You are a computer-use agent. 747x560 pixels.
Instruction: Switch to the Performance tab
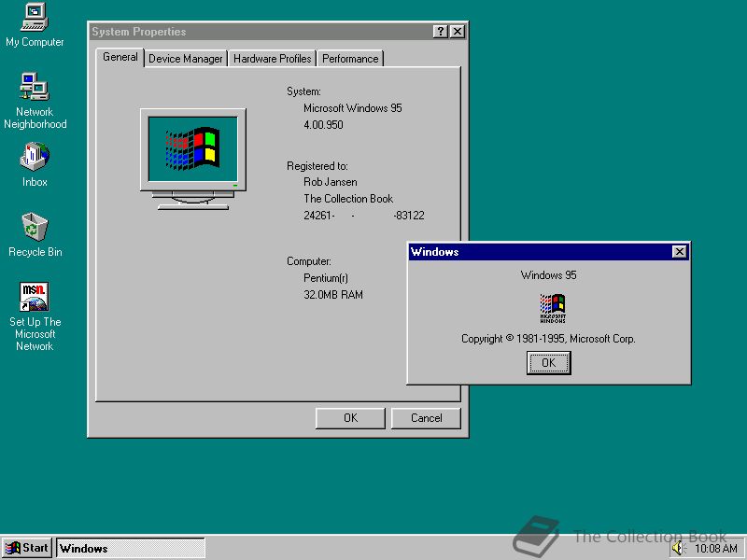[x=350, y=57]
